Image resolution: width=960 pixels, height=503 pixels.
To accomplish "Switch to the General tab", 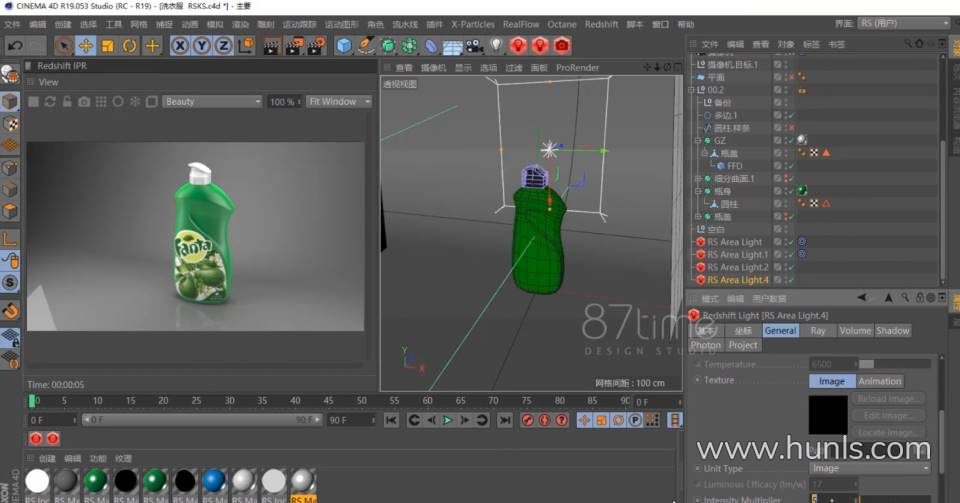I will pyautogui.click(x=781, y=331).
